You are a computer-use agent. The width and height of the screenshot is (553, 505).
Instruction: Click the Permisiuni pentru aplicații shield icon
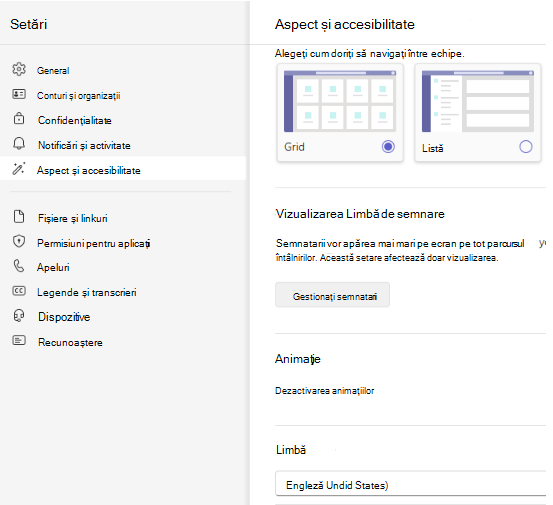click(x=19, y=242)
